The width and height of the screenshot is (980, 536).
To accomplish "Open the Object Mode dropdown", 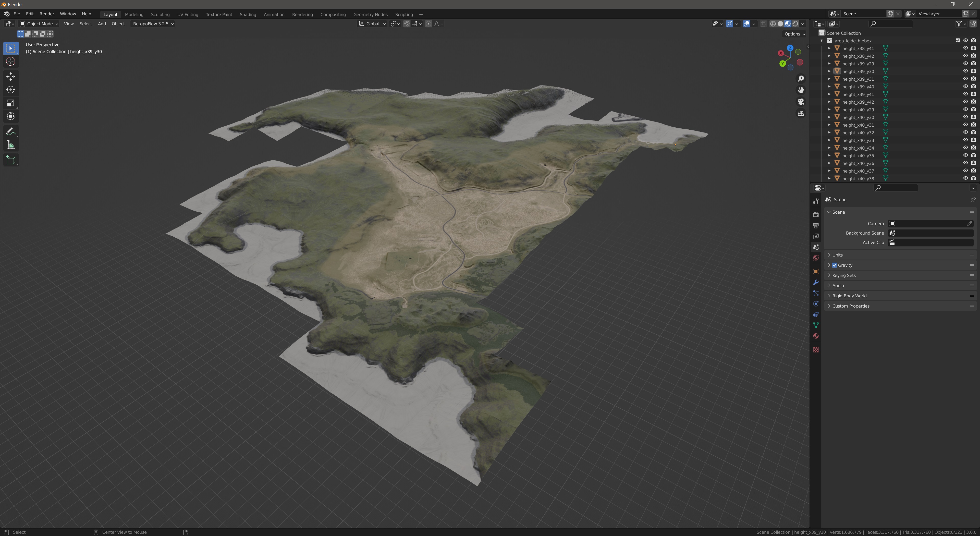I will coord(39,23).
